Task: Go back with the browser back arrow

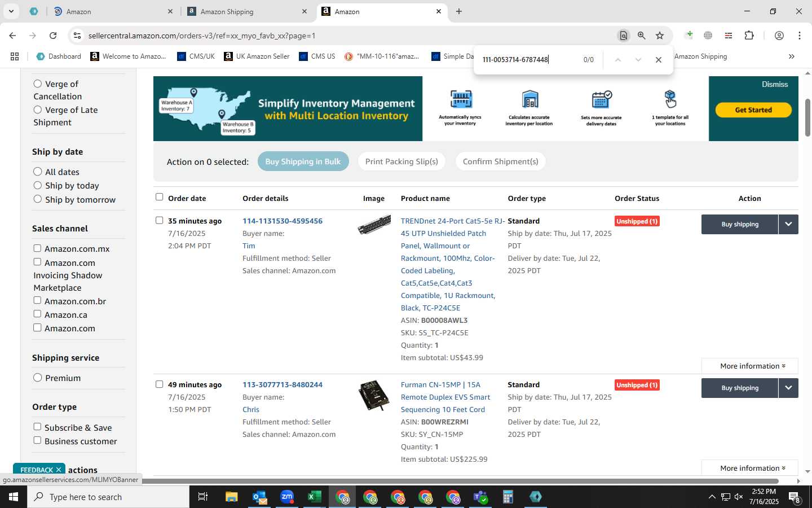Action: pyautogui.click(x=12, y=36)
